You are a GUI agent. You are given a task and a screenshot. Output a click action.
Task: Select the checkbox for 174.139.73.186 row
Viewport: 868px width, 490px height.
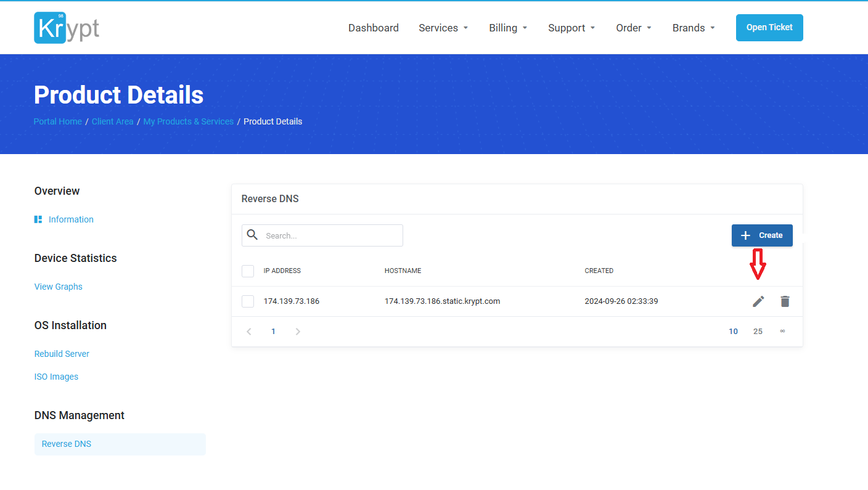pos(248,301)
